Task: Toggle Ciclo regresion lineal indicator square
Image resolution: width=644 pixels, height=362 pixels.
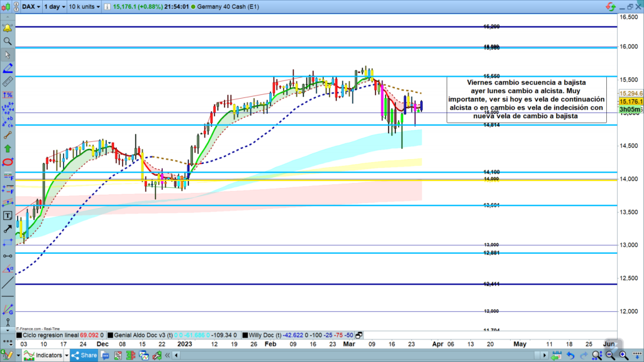Action: click(19, 336)
